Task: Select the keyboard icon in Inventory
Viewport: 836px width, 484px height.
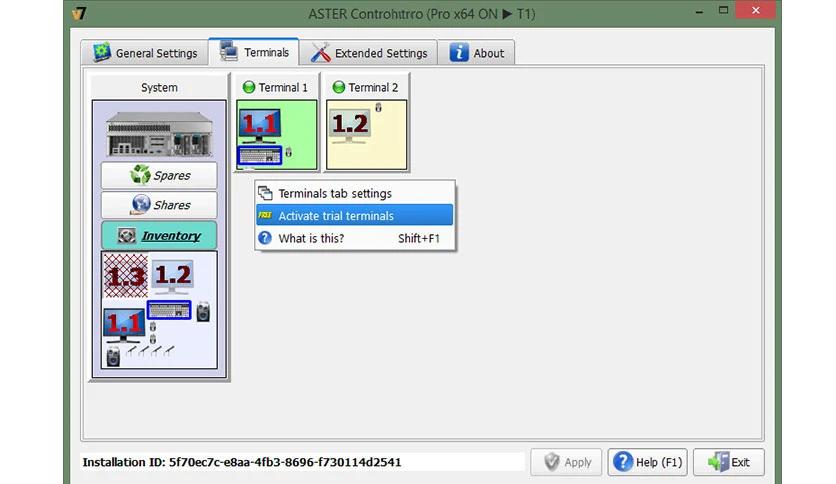Action: pos(169,310)
